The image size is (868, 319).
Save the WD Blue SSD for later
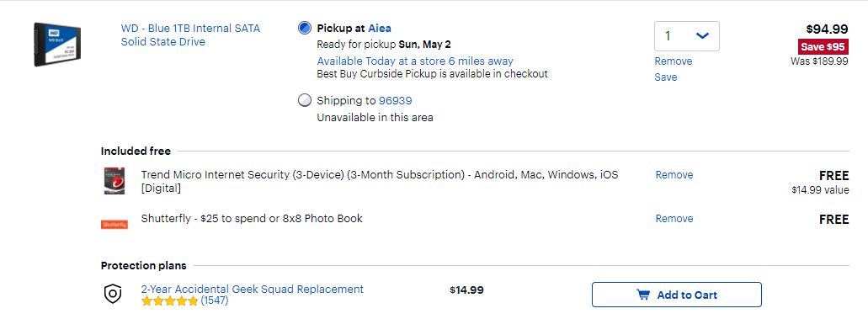(x=665, y=77)
